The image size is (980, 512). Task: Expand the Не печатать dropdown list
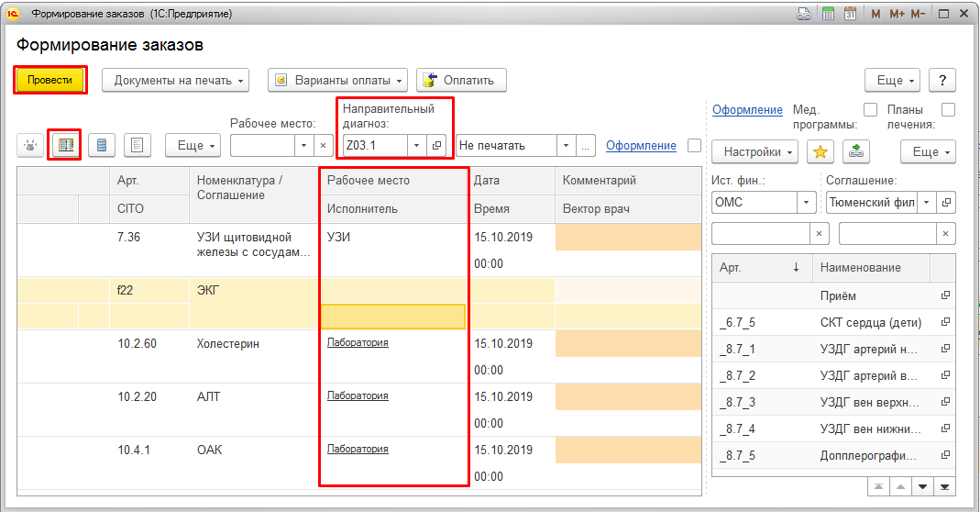(567, 145)
